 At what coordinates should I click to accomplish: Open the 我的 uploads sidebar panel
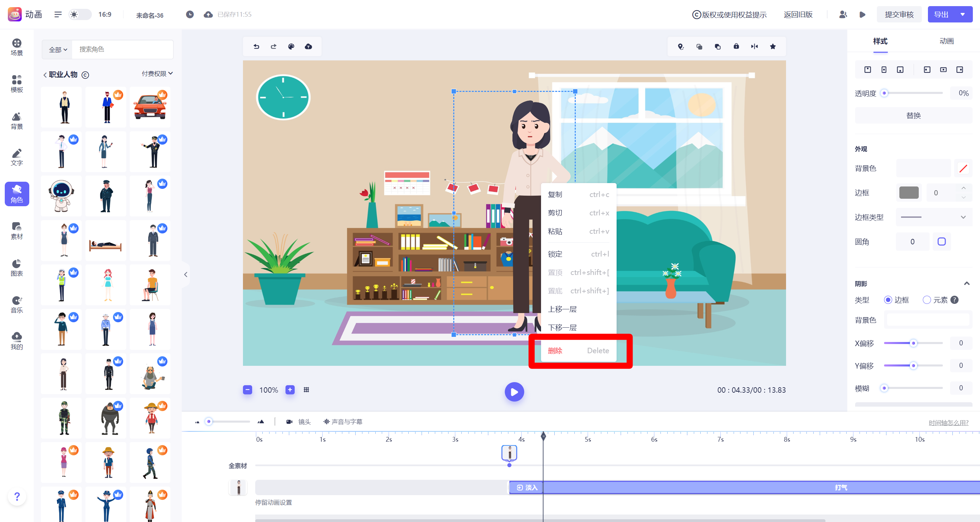click(17, 341)
